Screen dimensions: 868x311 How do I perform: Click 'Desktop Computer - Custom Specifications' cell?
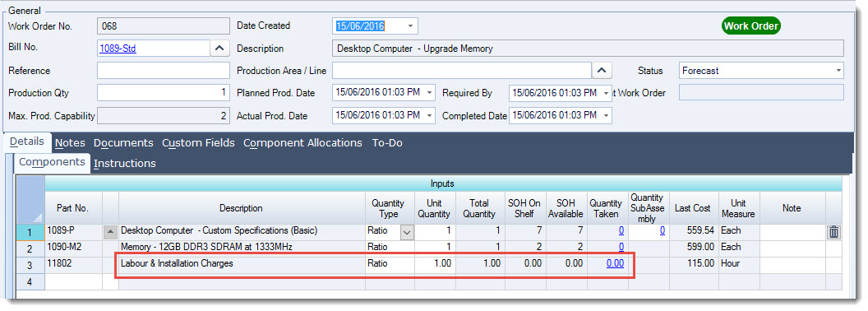pos(242,231)
